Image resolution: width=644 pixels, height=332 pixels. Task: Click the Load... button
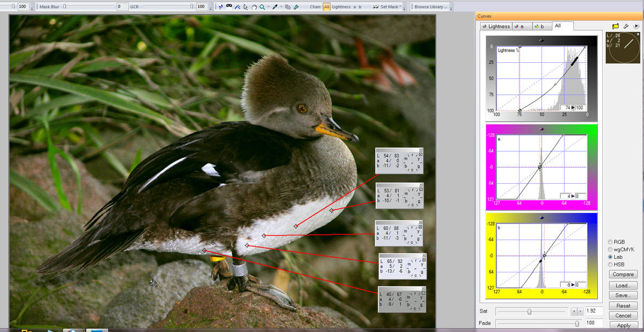point(623,285)
